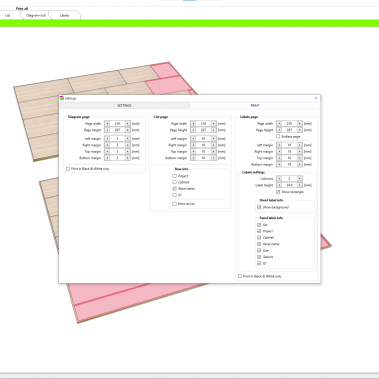Image resolution: width=379 pixels, height=379 pixels.
Task: Decrease List page Page height
Action: click(x=193, y=130)
